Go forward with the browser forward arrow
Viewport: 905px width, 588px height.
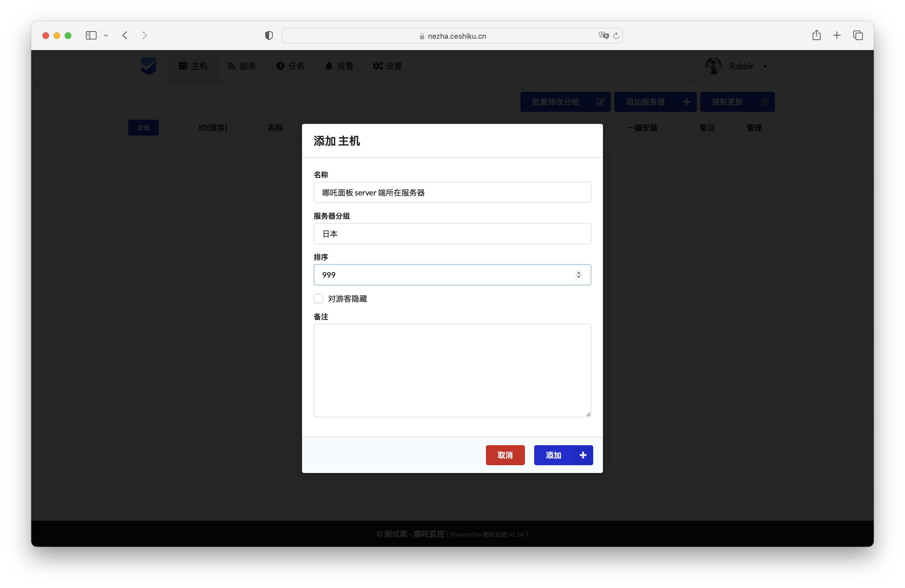click(145, 35)
